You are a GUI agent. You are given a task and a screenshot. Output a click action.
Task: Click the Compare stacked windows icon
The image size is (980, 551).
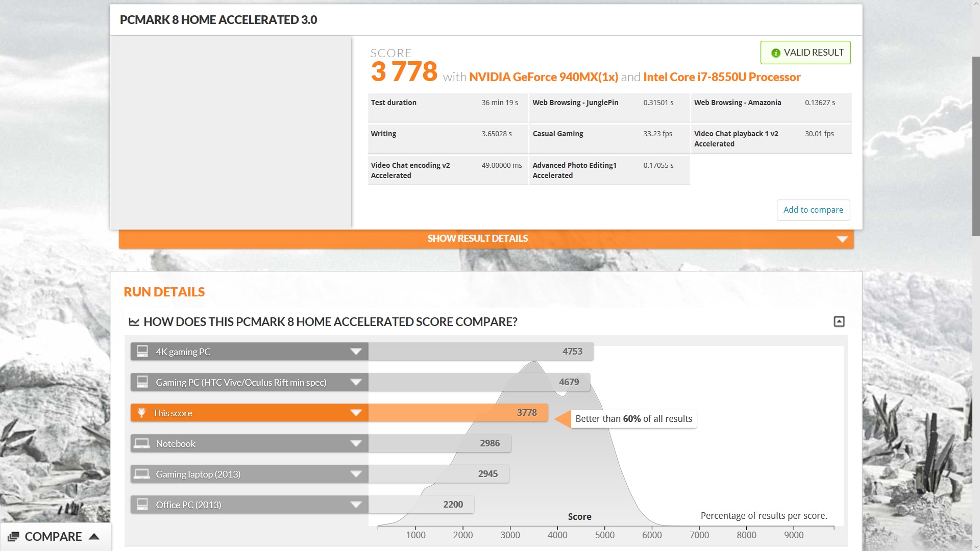click(14, 537)
